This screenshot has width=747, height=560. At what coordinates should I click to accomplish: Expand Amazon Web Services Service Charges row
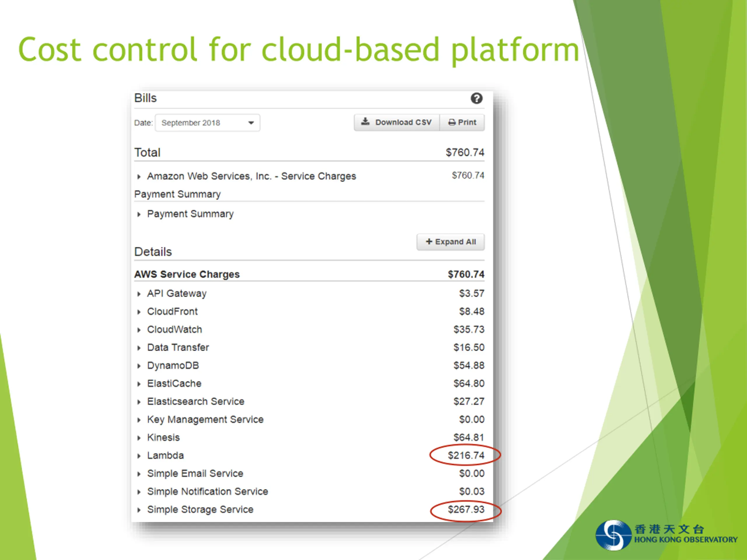coord(139,176)
